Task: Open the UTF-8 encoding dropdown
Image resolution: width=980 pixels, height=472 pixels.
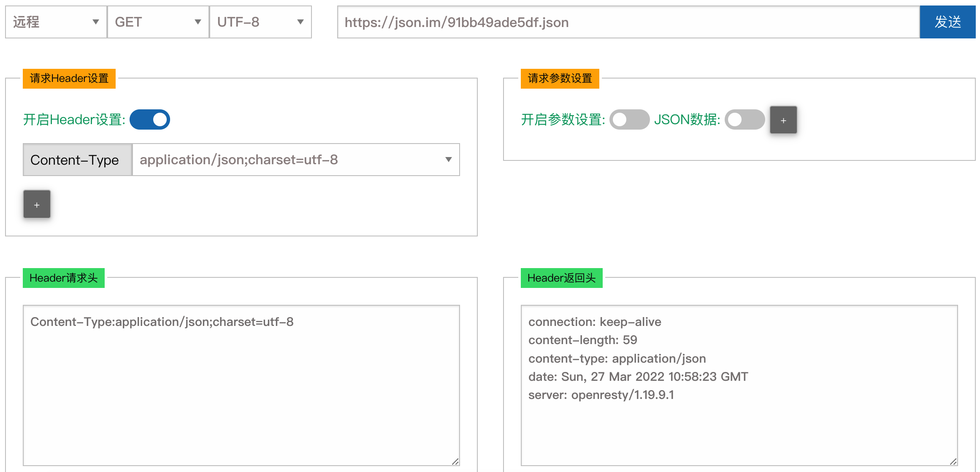Action: [x=260, y=22]
